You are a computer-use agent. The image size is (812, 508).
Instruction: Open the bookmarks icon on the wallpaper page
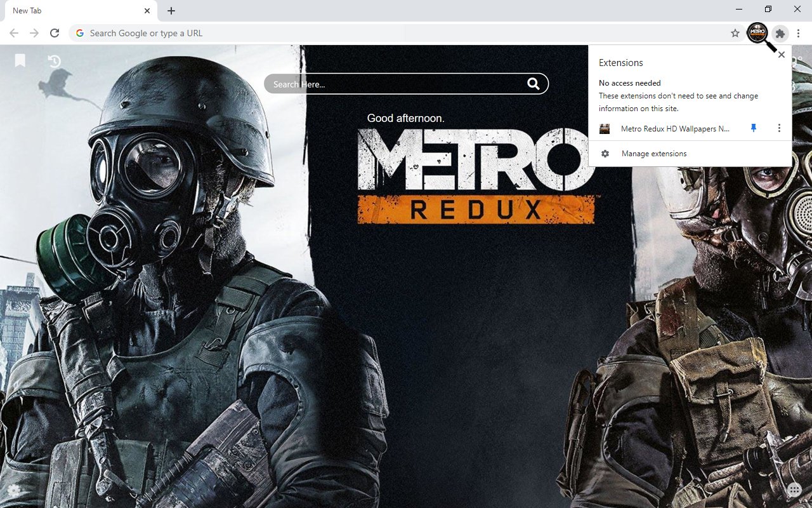point(20,60)
